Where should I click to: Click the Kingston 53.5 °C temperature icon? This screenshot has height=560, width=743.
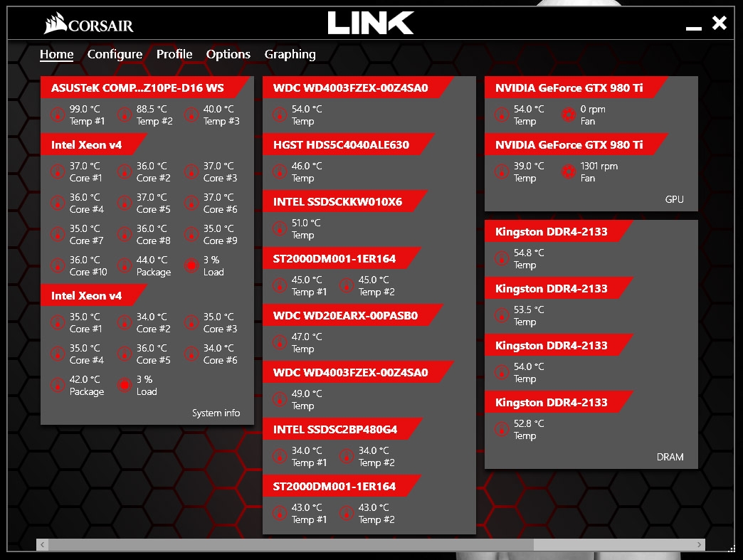[502, 315]
